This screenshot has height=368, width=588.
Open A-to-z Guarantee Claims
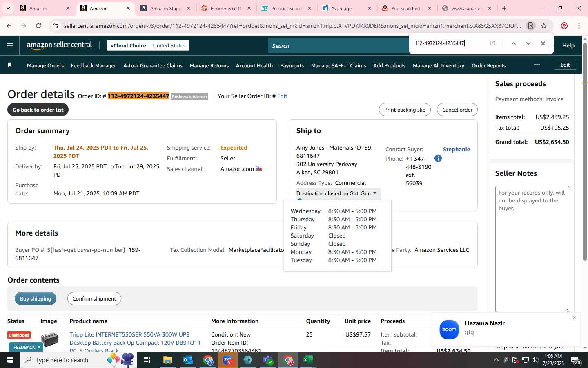click(x=153, y=65)
